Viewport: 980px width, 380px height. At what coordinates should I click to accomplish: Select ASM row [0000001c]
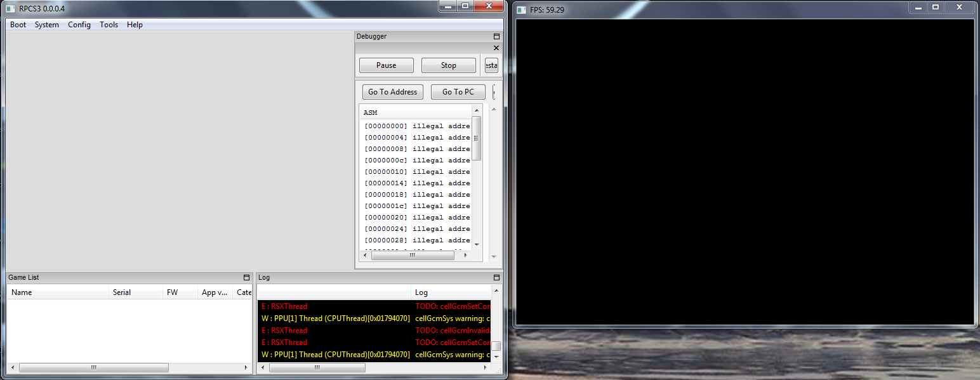point(416,206)
